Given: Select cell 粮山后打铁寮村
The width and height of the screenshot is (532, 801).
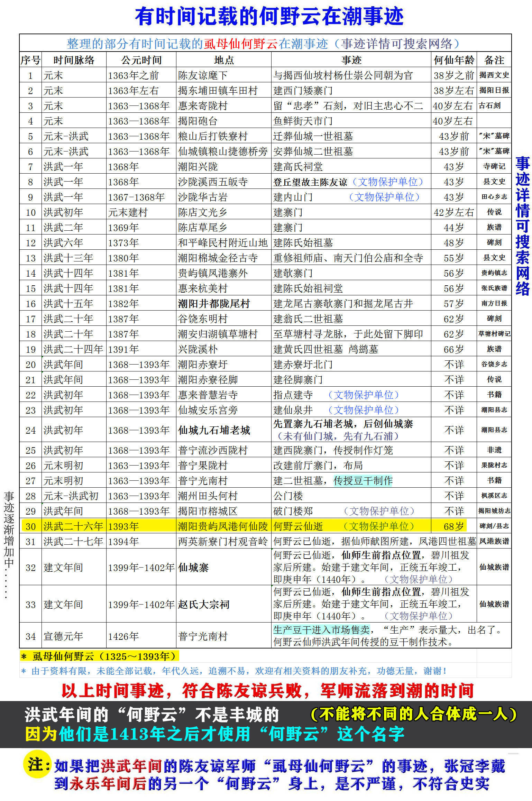Looking at the screenshot, I should pyautogui.click(x=224, y=136).
